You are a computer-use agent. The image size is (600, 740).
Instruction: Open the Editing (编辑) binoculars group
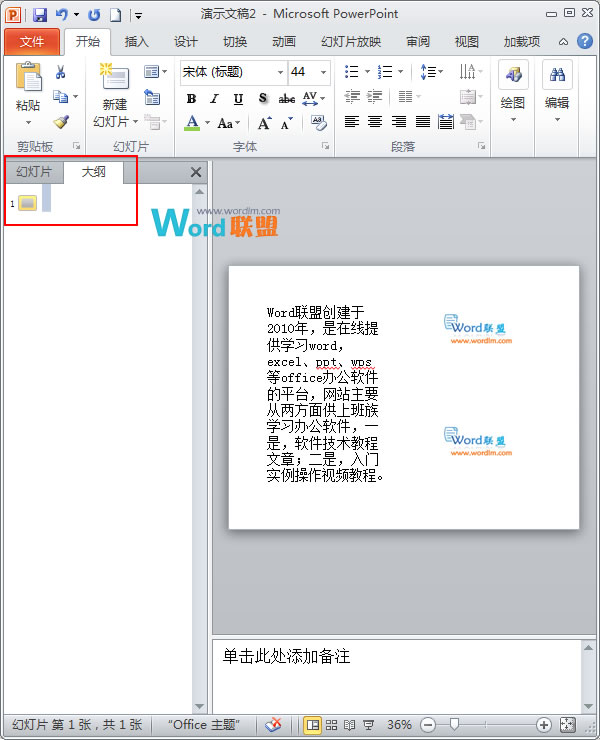pos(557,90)
